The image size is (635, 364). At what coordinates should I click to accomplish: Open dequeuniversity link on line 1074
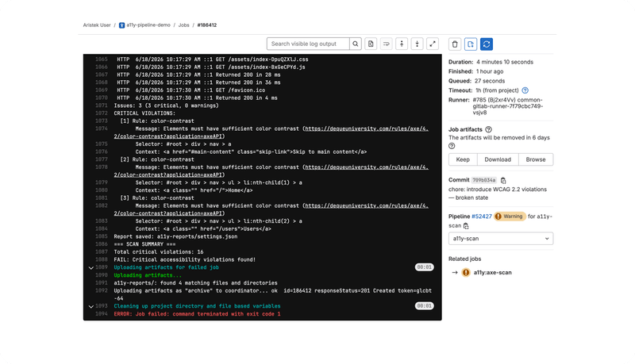pyautogui.click(x=366, y=128)
